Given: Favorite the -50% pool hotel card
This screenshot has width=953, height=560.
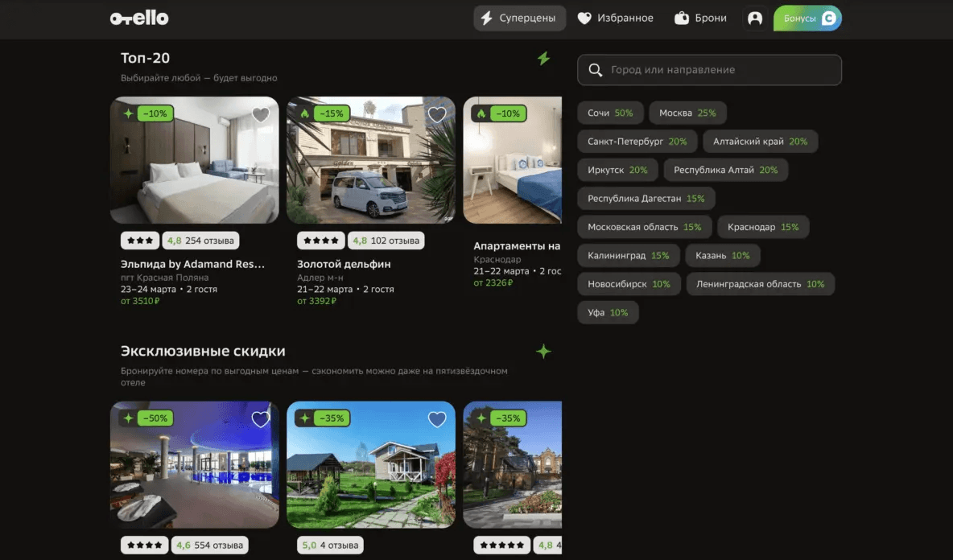Looking at the screenshot, I should [261, 419].
